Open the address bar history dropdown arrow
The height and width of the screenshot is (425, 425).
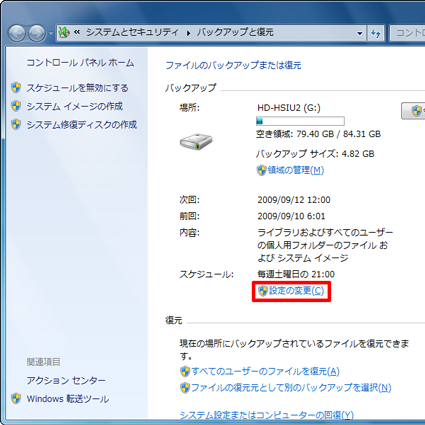click(359, 33)
